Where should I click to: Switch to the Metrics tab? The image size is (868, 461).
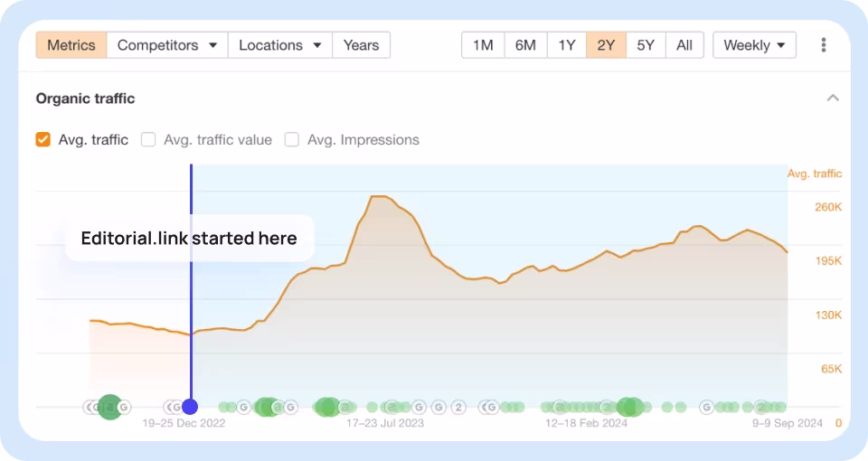pos(71,45)
